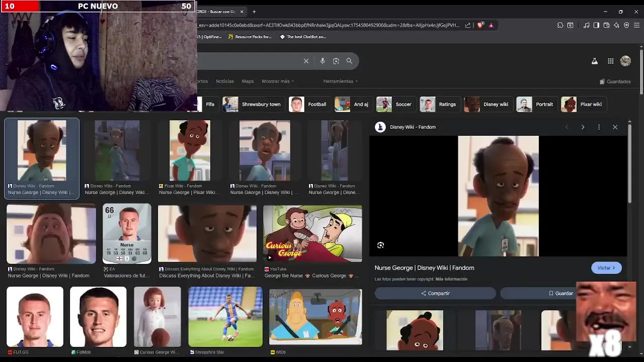
Task: Select the Shrewsbury town filter chip
Action: click(x=253, y=104)
